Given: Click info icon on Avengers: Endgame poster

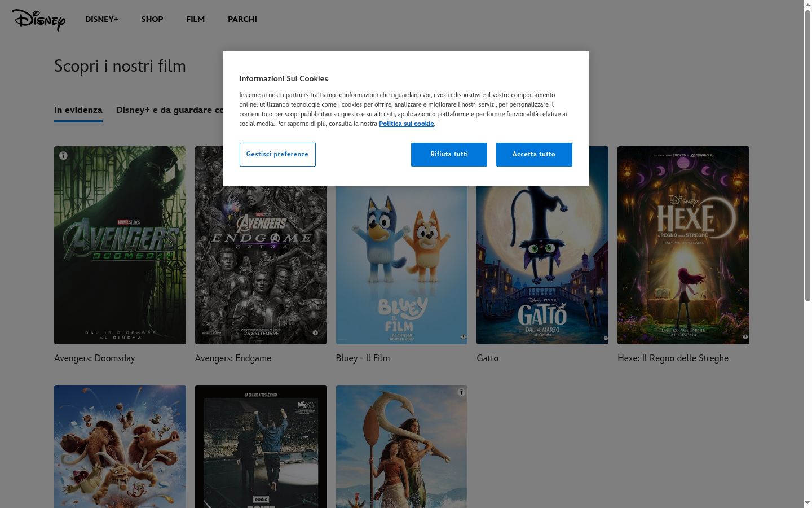Looking at the screenshot, I should pos(315,333).
